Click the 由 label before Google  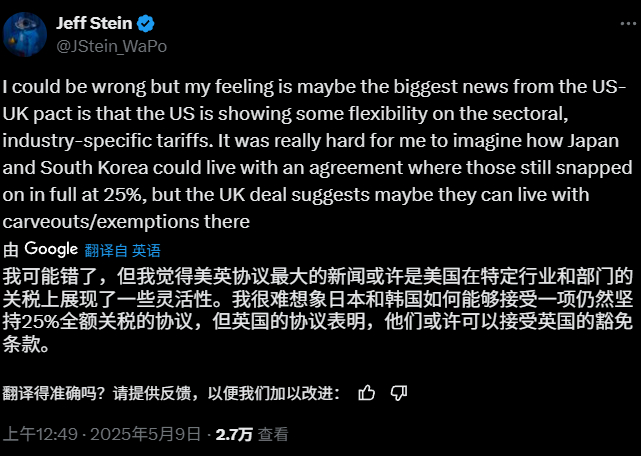pyautogui.click(x=11, y=250)
